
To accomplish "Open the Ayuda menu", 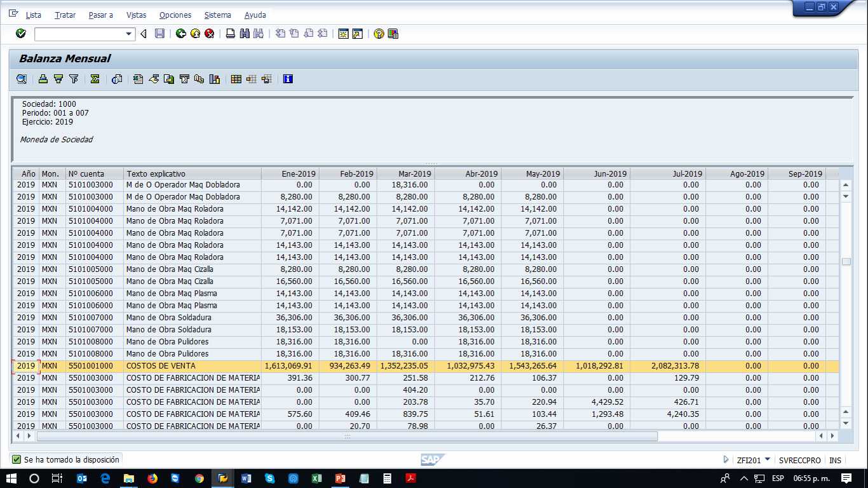I will tap(255, 15).
